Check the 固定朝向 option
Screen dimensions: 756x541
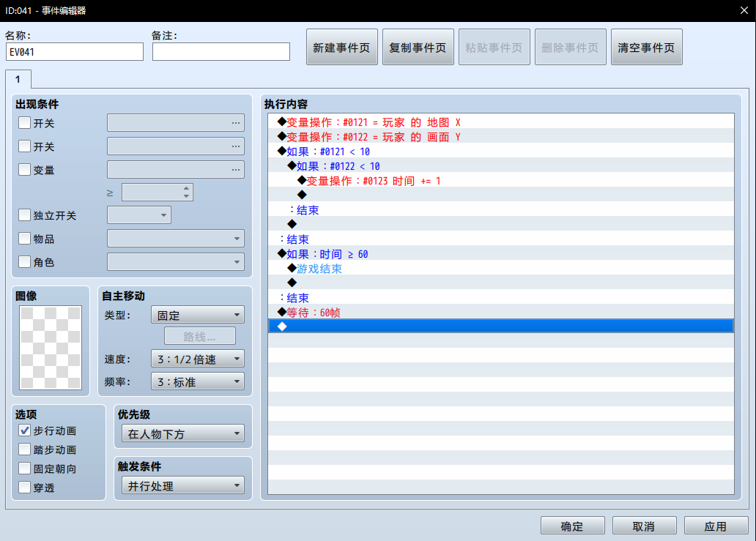(x=25, y=469)
